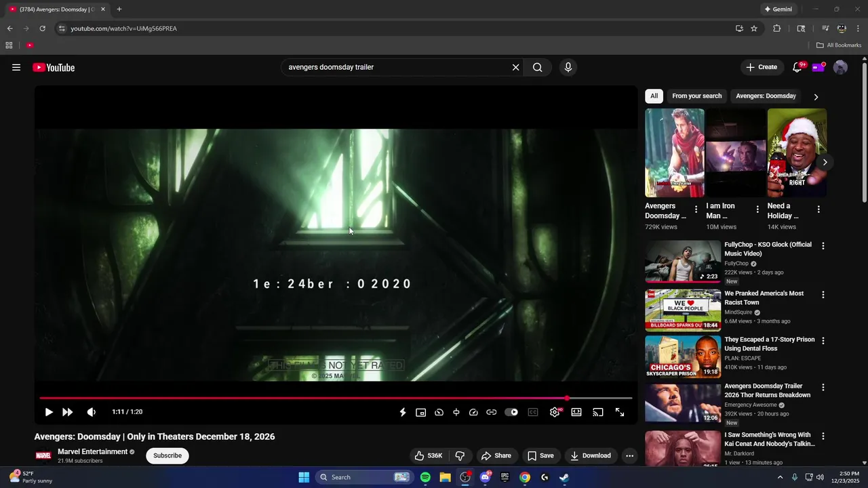Viewport: 868px width, 488px height.
Task: Click the browser address bar URL
Action: point(123,28)
